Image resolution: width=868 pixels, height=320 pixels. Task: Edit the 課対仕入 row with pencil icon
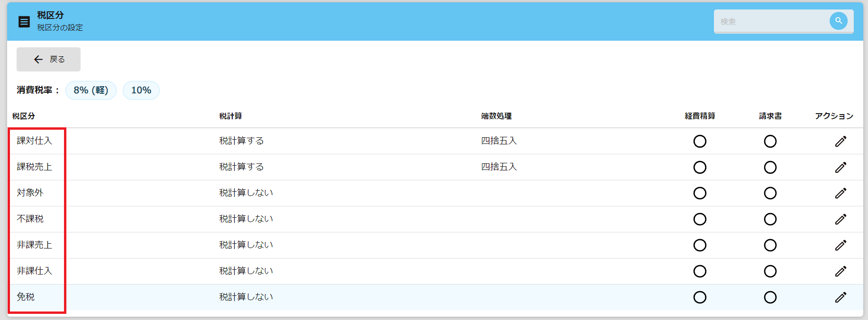[841, 141]
